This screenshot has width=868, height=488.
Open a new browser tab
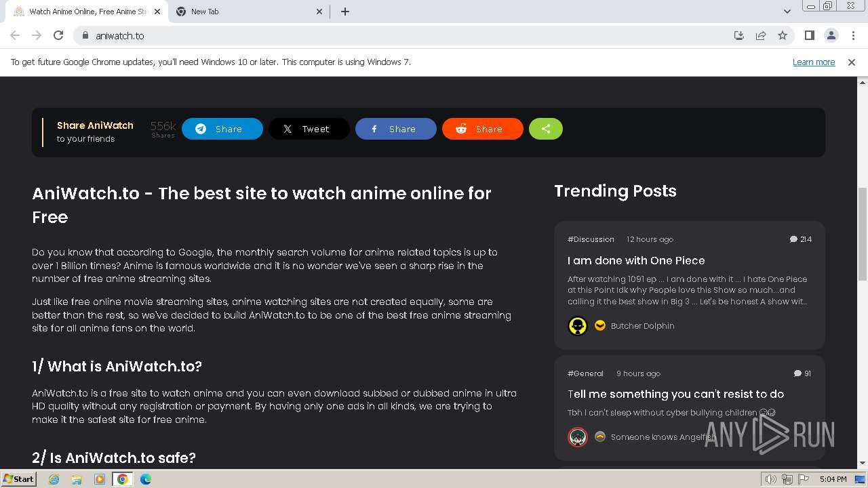coord(344,12)
